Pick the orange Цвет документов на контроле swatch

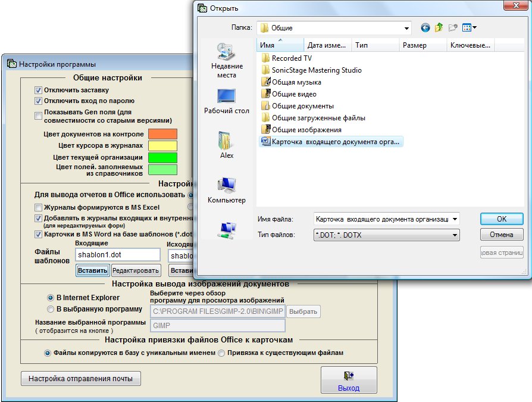(162, 134)
